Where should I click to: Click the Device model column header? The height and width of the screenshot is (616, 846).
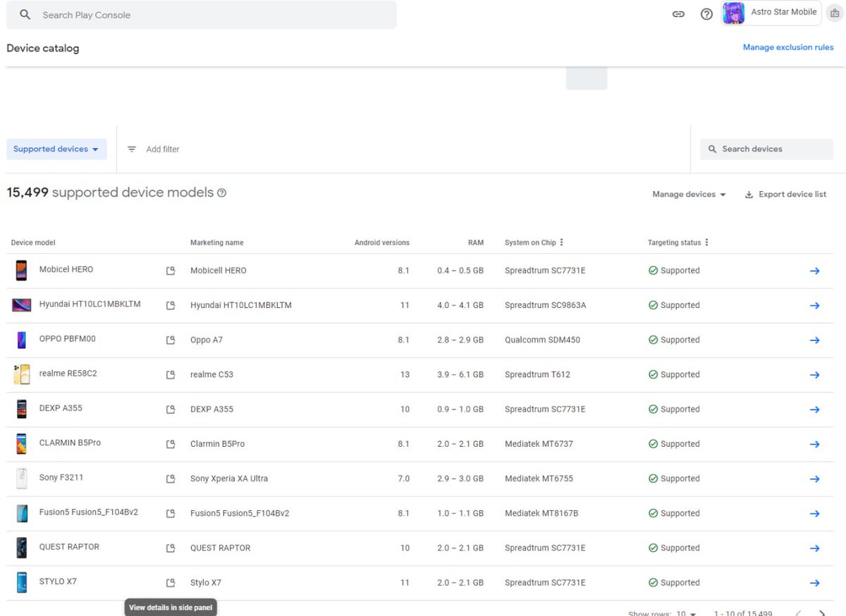coord(33,242)
